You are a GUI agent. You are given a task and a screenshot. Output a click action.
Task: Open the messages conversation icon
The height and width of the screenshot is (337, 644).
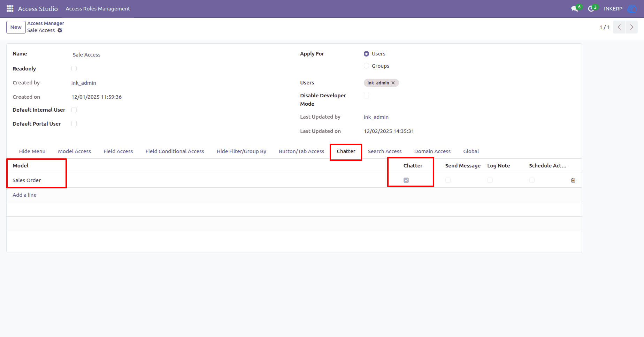(575, 9)
